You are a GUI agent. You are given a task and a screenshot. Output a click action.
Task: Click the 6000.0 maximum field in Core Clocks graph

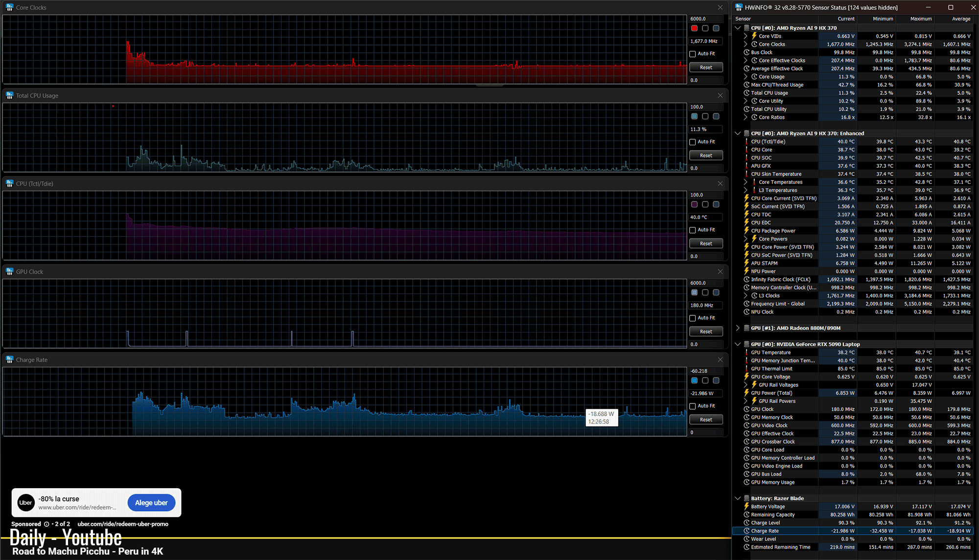tap(706, 19)
